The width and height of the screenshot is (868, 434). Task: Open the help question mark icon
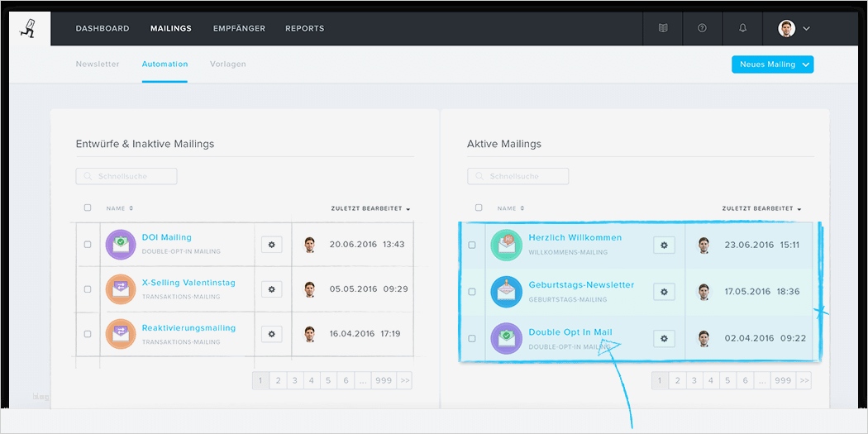(702, 28)
